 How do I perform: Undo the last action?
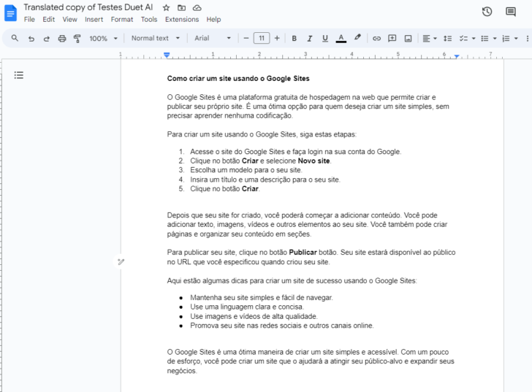(31, 38)
